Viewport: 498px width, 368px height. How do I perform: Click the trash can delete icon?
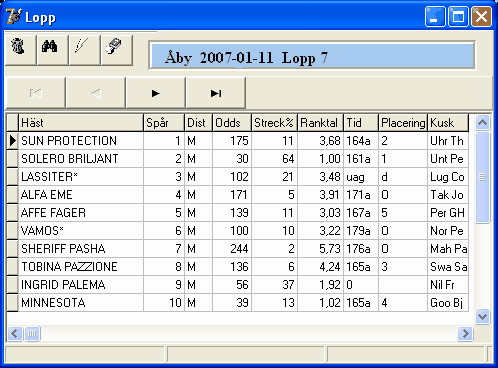click(x=20, y=49)
